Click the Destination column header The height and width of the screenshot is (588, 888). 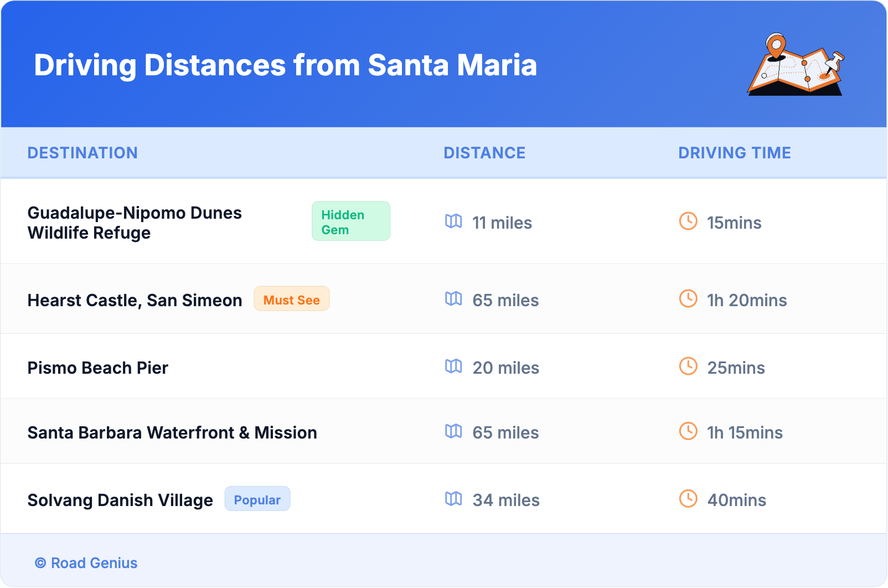[x=82, y=153]
